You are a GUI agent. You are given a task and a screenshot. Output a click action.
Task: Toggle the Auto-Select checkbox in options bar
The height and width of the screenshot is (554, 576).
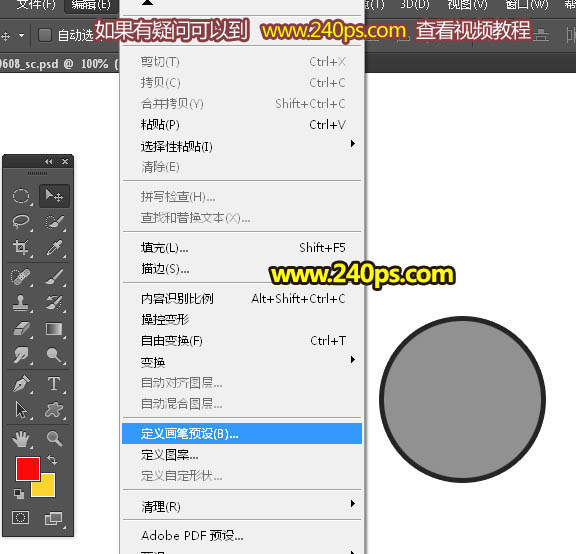point(45,35)
